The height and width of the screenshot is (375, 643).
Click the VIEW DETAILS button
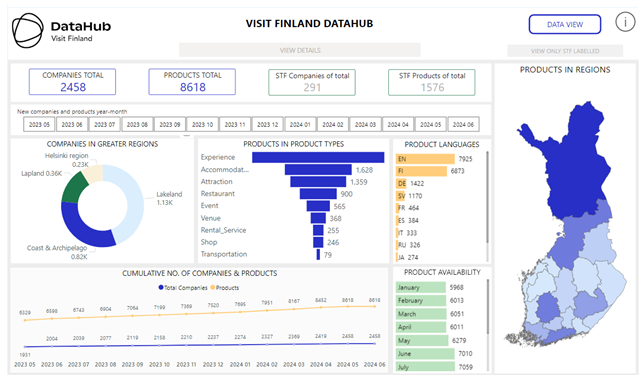(x=300, y=50)
